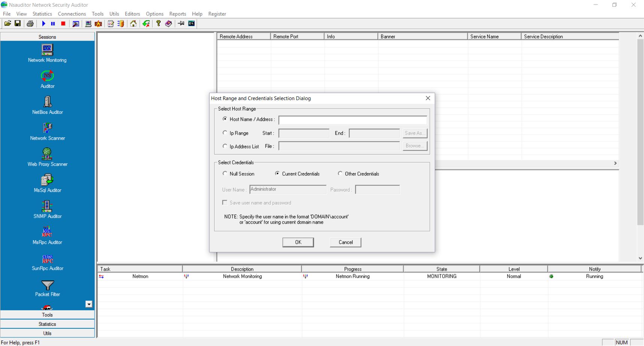Screen dimensions: 644x346
Task: Open the View menu
Action: 21,14
